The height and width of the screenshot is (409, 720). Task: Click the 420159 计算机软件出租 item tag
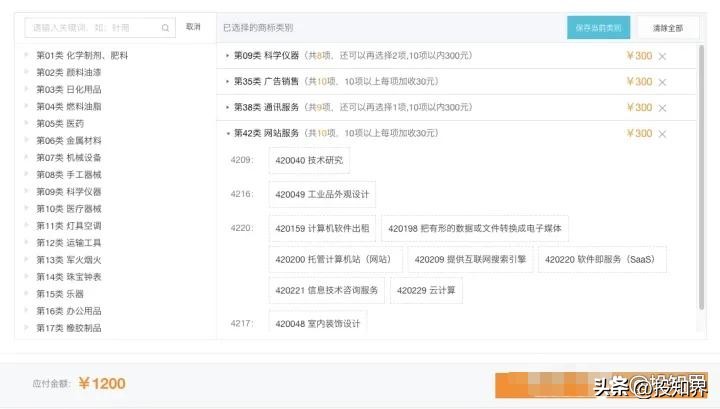coord(322,228)
